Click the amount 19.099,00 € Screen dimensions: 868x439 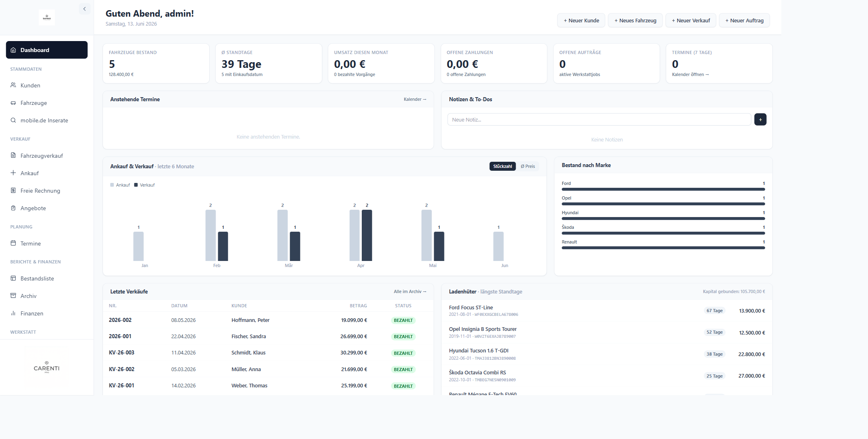tap(354, 320)
